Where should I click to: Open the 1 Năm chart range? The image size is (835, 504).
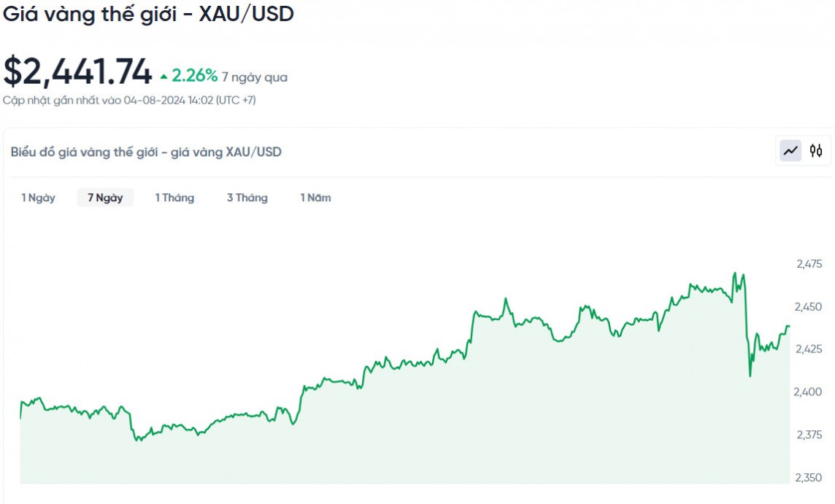[315, 198]
